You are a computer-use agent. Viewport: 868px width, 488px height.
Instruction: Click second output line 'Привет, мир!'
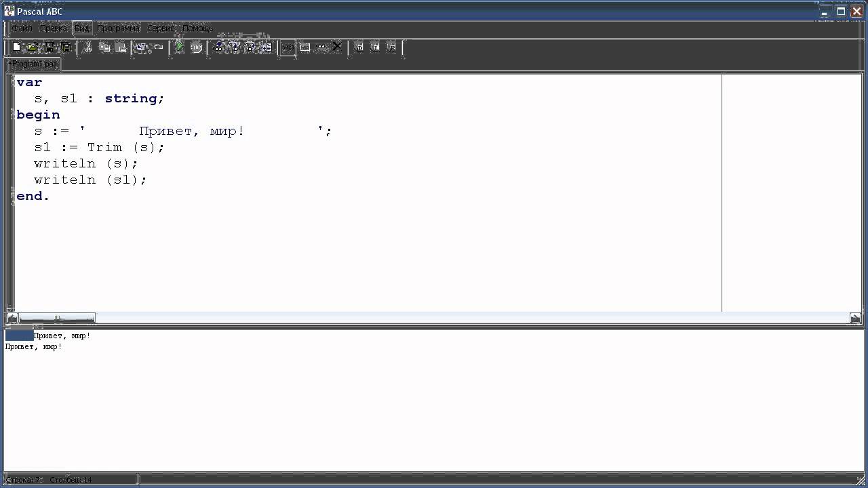[34, 346]
